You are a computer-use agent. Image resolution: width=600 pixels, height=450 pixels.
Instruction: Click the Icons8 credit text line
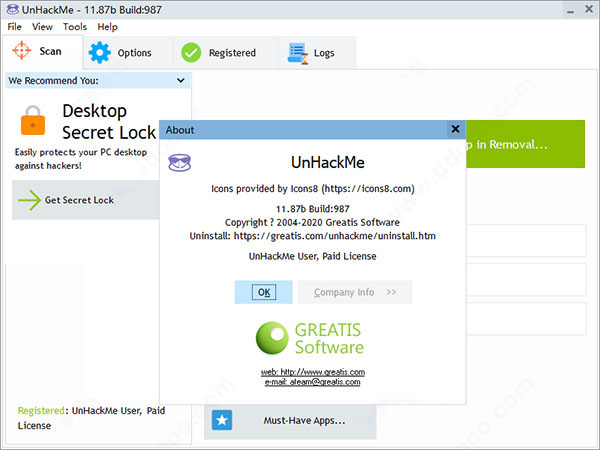coord(313,189)
